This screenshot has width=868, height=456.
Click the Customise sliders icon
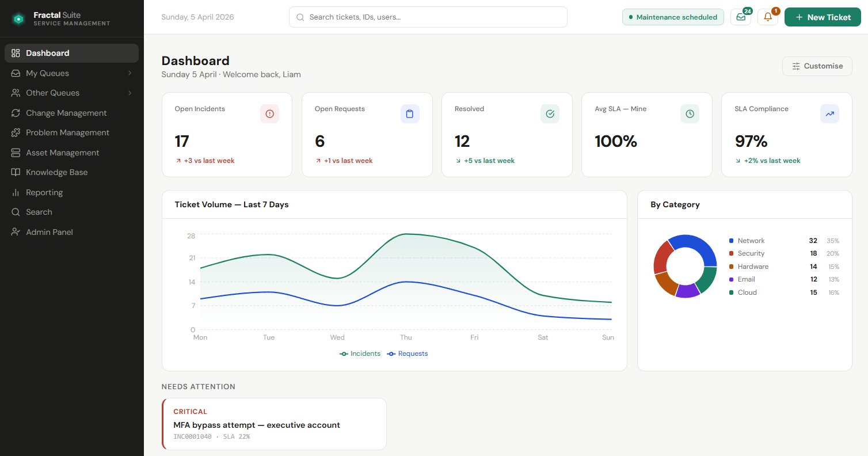[796, 66]
